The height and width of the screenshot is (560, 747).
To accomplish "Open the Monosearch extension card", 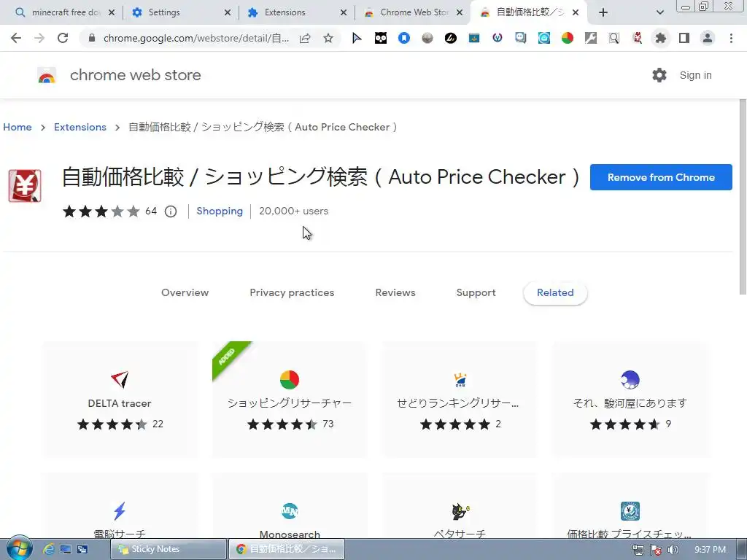I will tap(290, 506).
